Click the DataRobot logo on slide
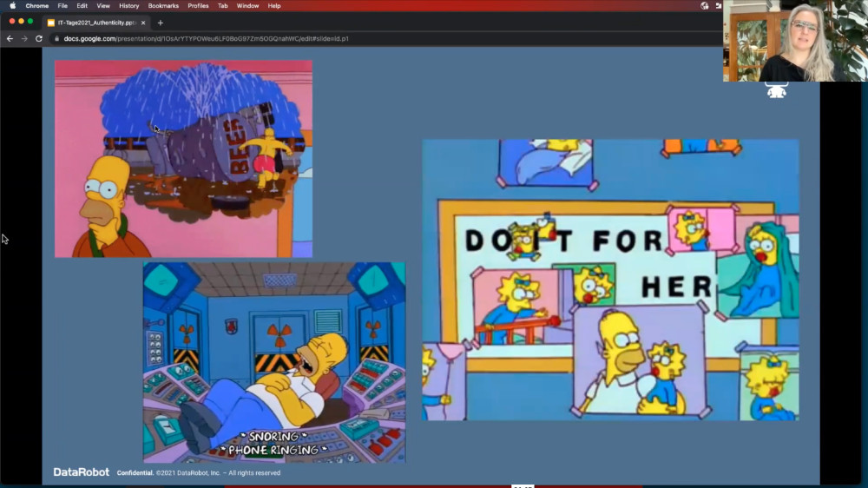The image size is (868, 488). pyautogui.click(x=82, y=472)
